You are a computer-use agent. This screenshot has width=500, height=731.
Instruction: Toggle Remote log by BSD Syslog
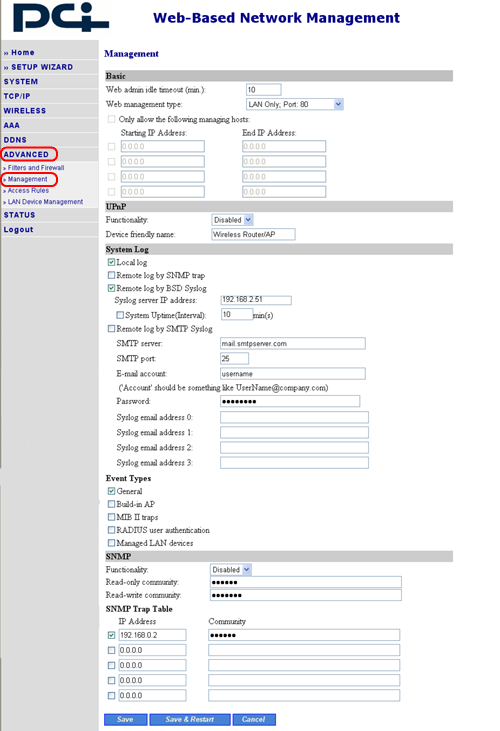(111, 288)
